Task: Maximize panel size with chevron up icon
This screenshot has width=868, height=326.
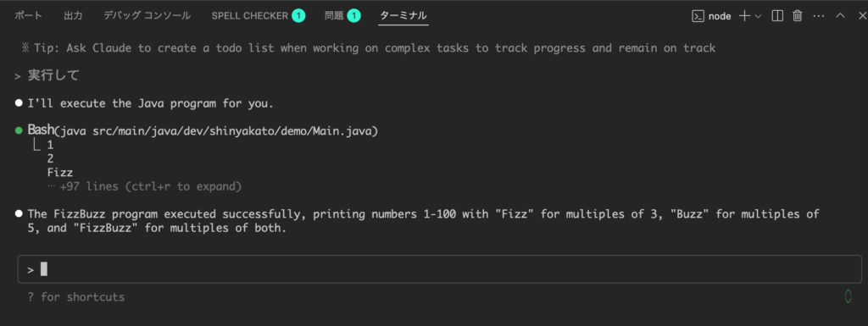Action: (840, 16)
